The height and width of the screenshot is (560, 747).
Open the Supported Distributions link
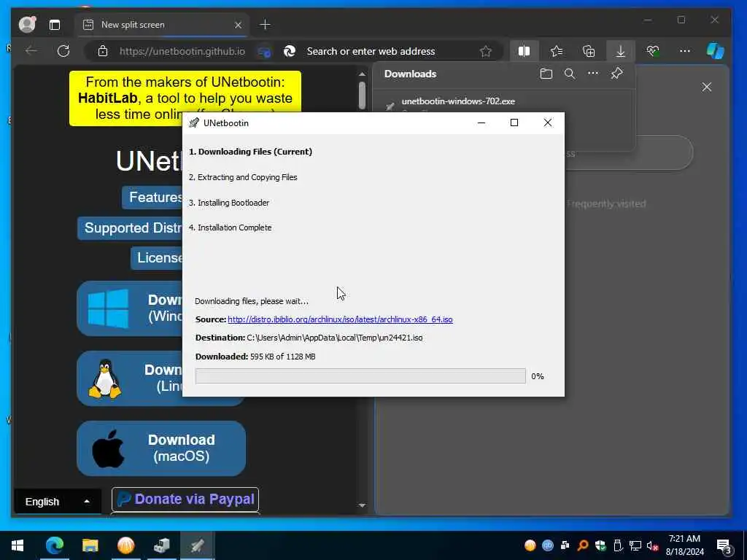pos(131,228)
